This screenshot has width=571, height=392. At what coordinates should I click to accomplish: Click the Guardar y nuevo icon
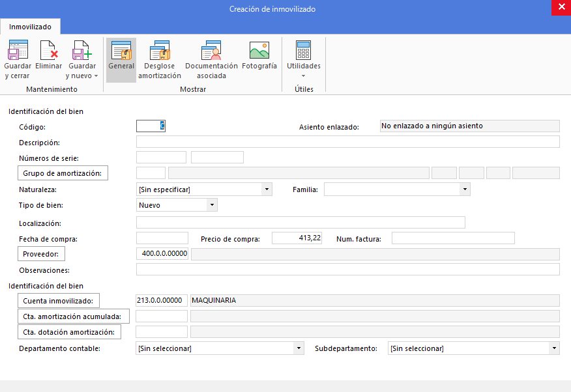coord(82,50)
